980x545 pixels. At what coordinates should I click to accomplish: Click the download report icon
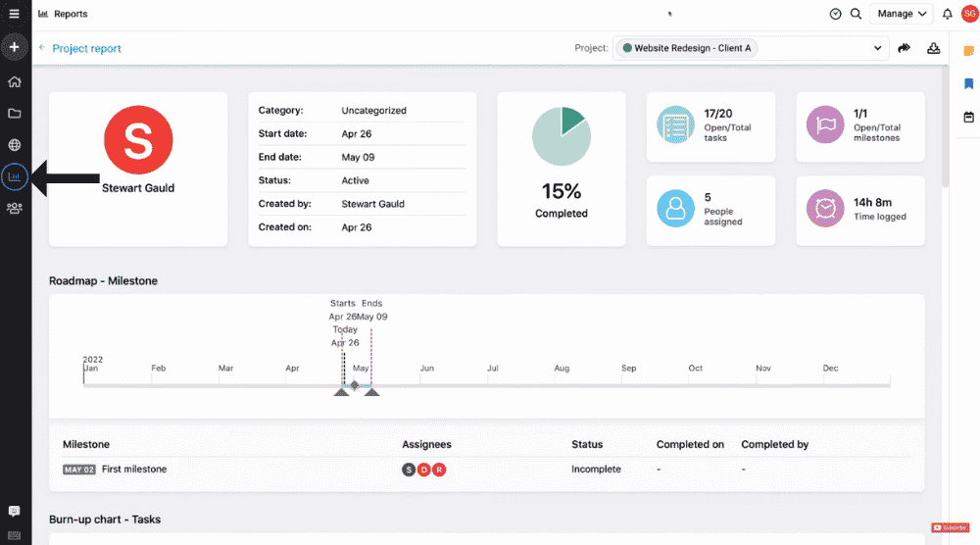click(933, 48)
